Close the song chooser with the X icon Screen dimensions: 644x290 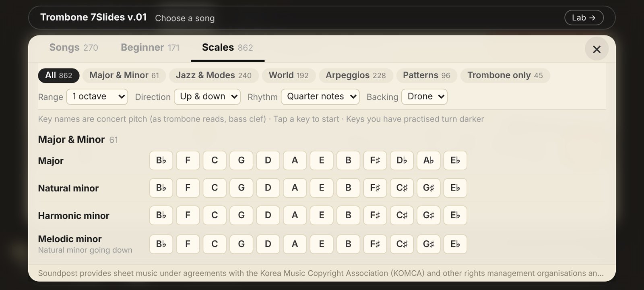tap(597, 49)
